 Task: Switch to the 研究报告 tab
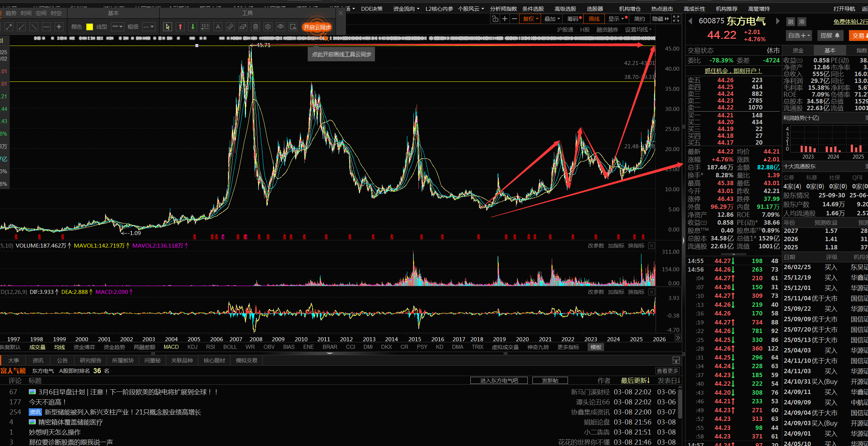point(90,360)
